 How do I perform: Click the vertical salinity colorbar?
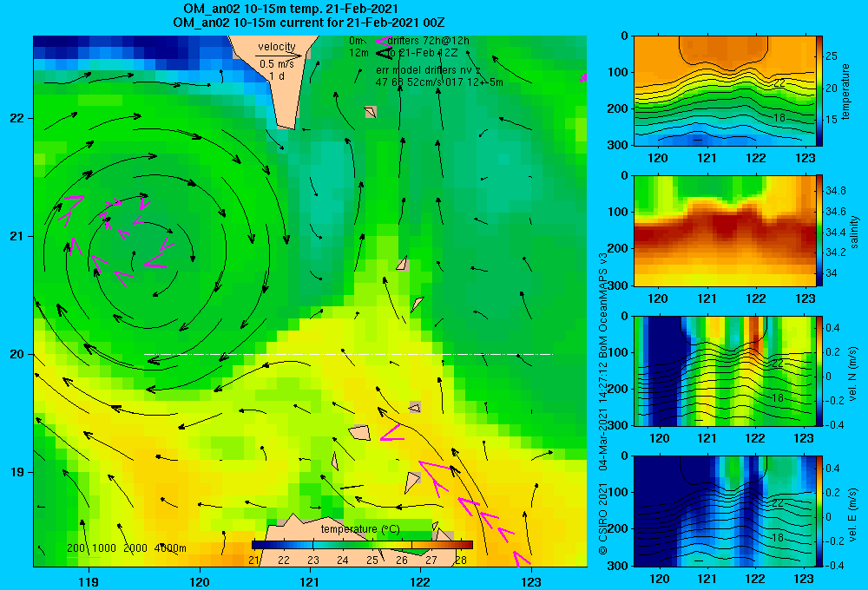tap(819, 231)
